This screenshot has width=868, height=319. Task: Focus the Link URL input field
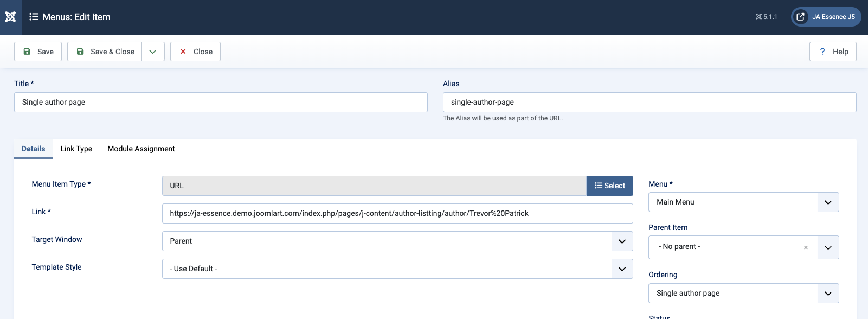click(x=397, y=213)
